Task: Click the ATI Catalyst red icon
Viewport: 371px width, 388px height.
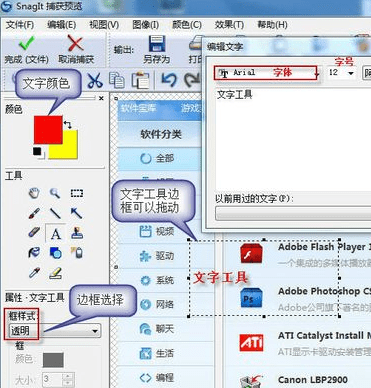Action: (251, 342)
